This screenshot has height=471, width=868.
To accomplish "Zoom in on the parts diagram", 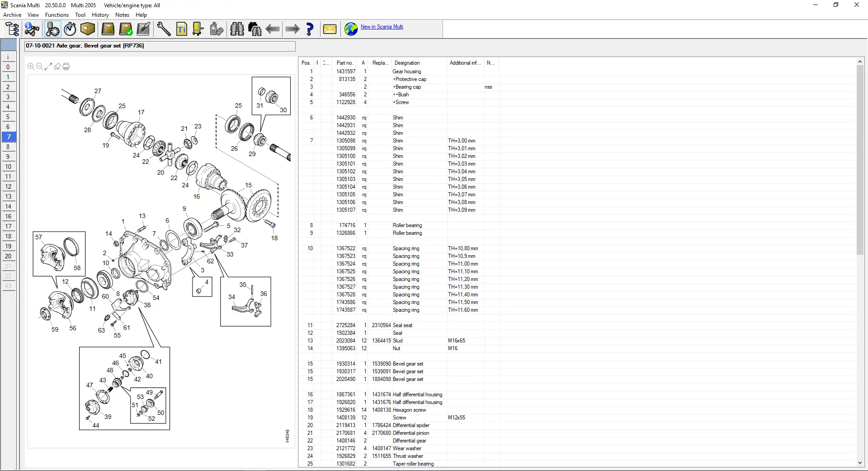I will click(x=31, y=67).
